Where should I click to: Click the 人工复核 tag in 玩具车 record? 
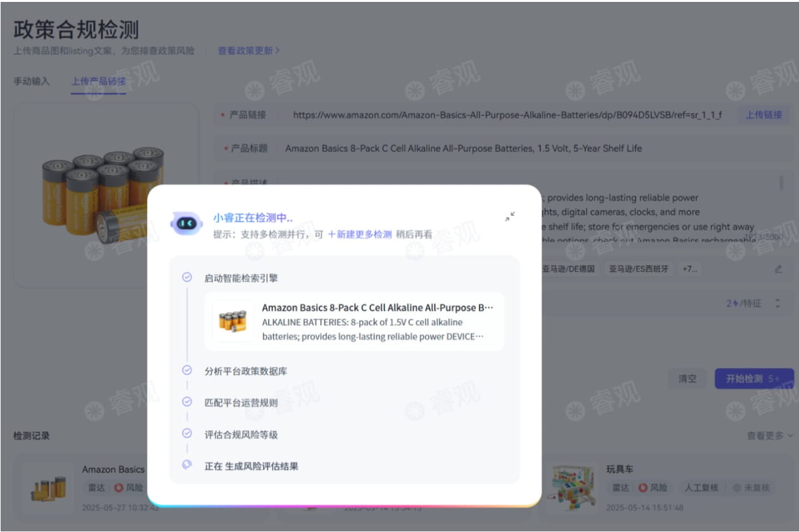click(x=701, y=488)
